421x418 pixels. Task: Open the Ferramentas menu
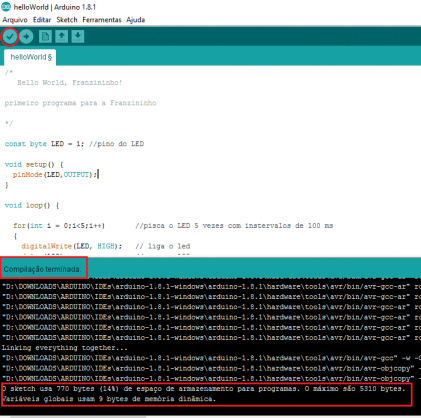click(102, 20)
